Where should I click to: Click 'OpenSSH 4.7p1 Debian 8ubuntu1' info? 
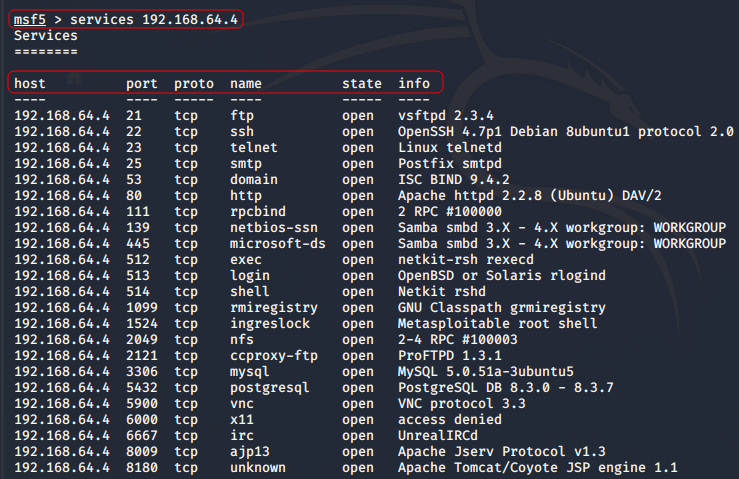pos(514,132)
